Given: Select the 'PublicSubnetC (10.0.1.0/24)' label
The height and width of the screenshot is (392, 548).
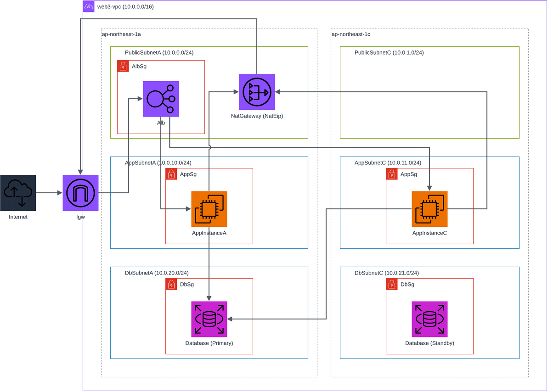Looking at the screenshot, I should point(389,53).
